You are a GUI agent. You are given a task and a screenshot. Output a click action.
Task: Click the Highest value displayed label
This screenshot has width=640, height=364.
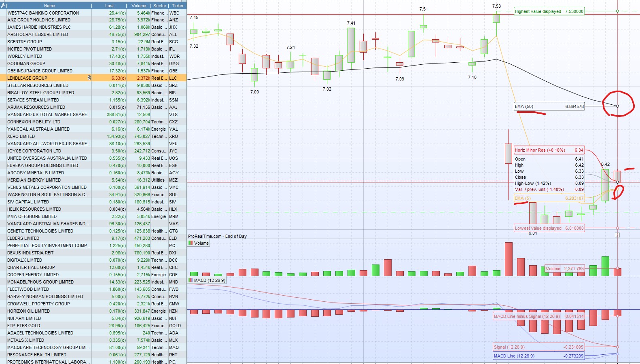(549, 11)
